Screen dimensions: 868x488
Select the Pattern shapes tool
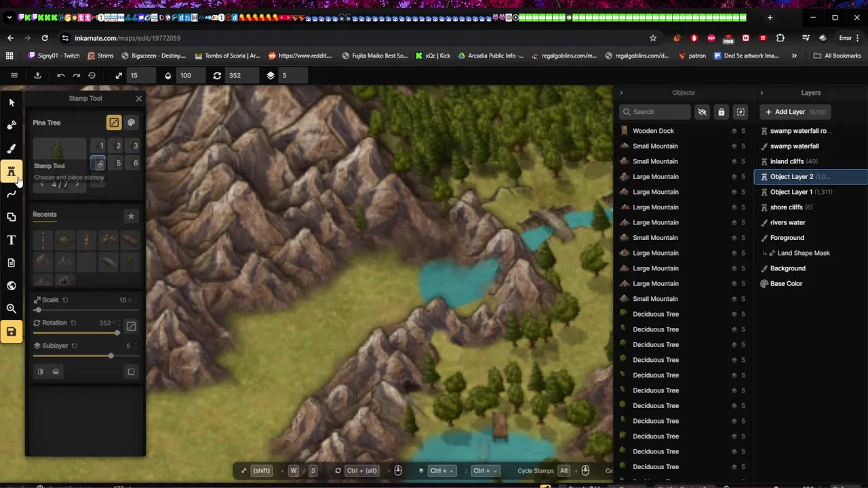12,217
